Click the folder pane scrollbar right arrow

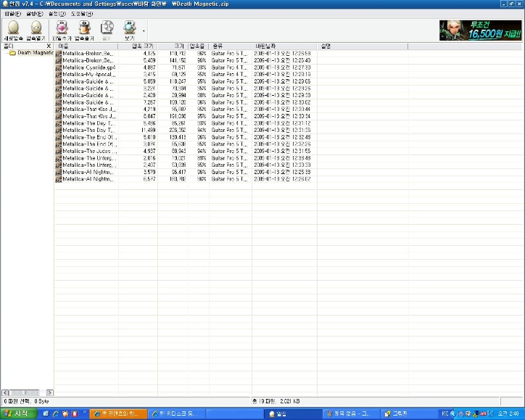point(50,392)
